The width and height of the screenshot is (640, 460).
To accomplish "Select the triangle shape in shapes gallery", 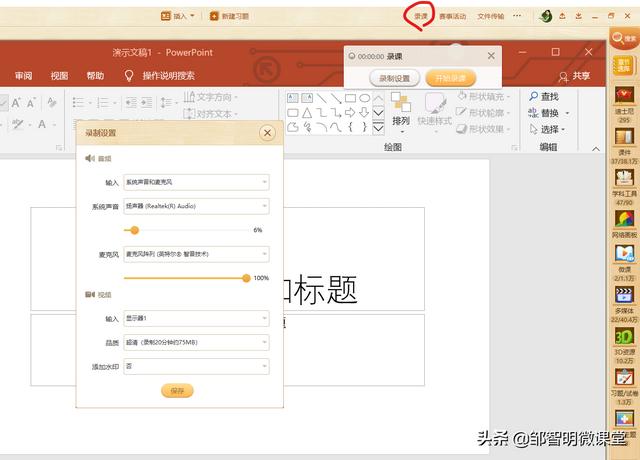I will [x=307, y=113].
